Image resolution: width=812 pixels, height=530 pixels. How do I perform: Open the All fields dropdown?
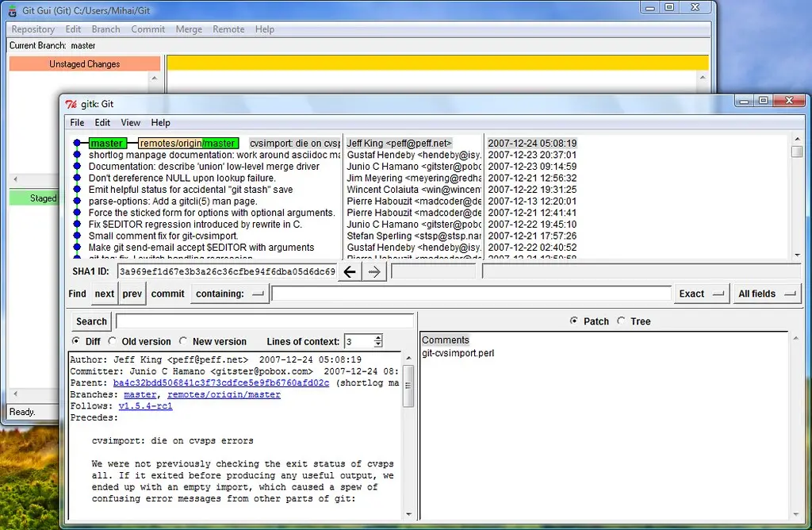[767, 294]
